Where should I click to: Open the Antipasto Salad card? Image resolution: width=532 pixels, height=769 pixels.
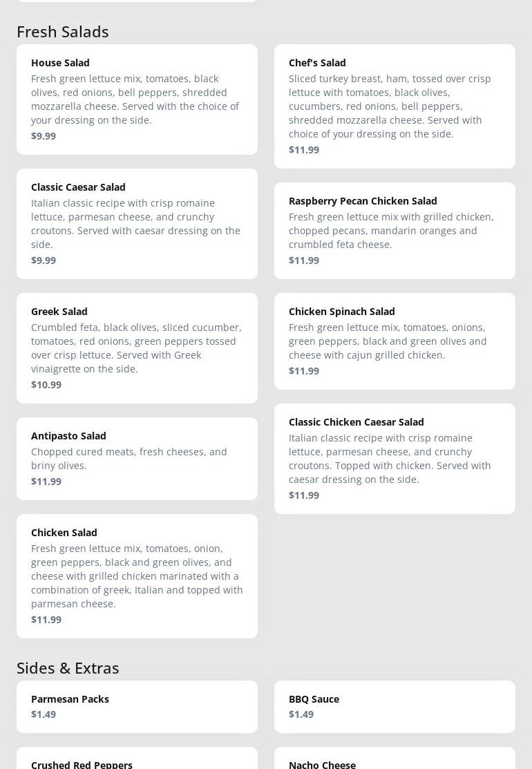[137, 458]
